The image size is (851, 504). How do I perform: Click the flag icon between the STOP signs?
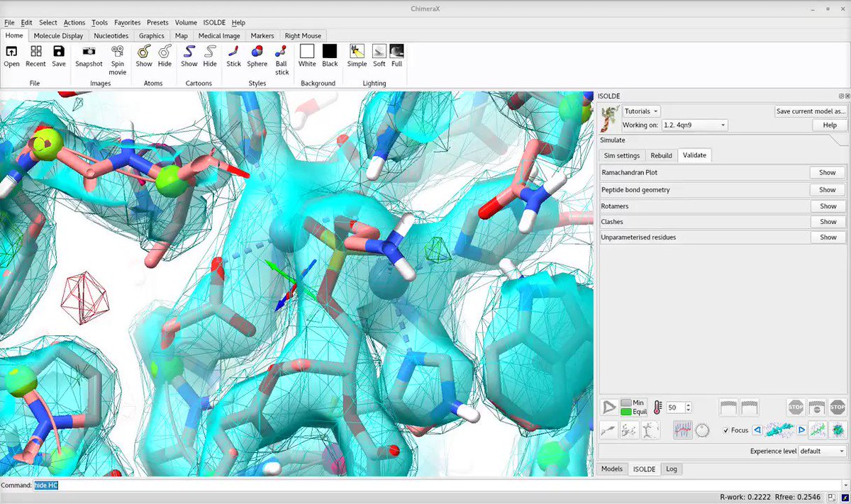coord(817,408)
